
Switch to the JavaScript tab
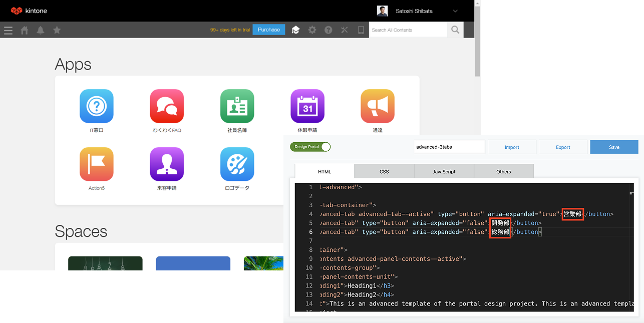(444, 171)
